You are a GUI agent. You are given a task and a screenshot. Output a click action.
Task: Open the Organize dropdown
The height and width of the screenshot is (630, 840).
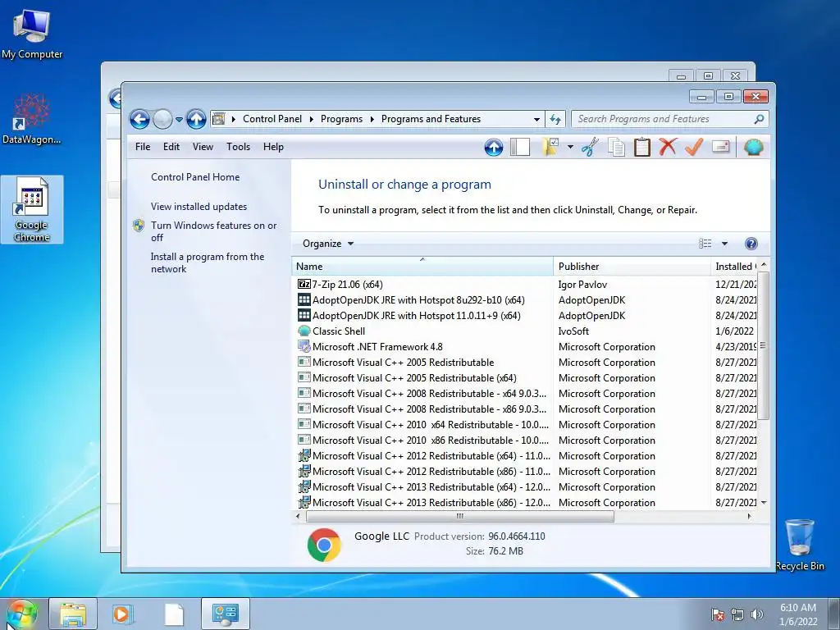(x=328, y=244)
